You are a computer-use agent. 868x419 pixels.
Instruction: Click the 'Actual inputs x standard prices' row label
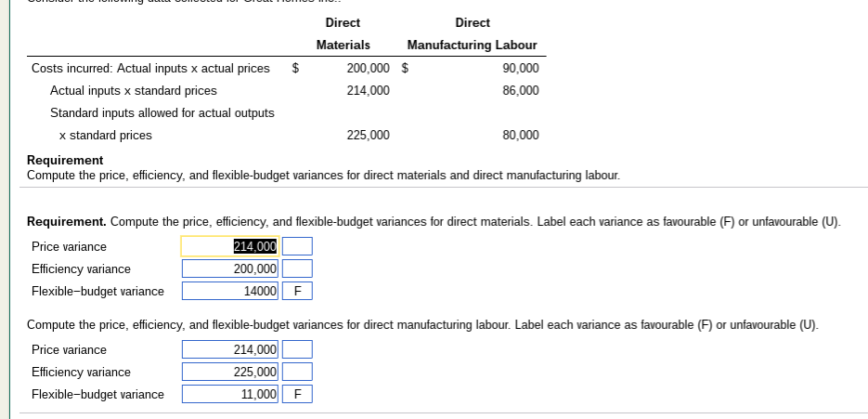coord(134,90)
